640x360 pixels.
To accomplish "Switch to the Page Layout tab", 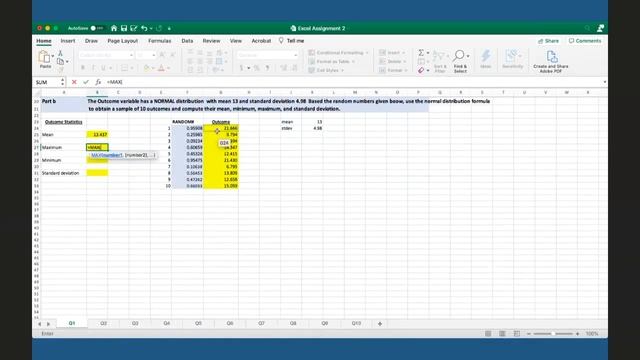I will (122, 41).
